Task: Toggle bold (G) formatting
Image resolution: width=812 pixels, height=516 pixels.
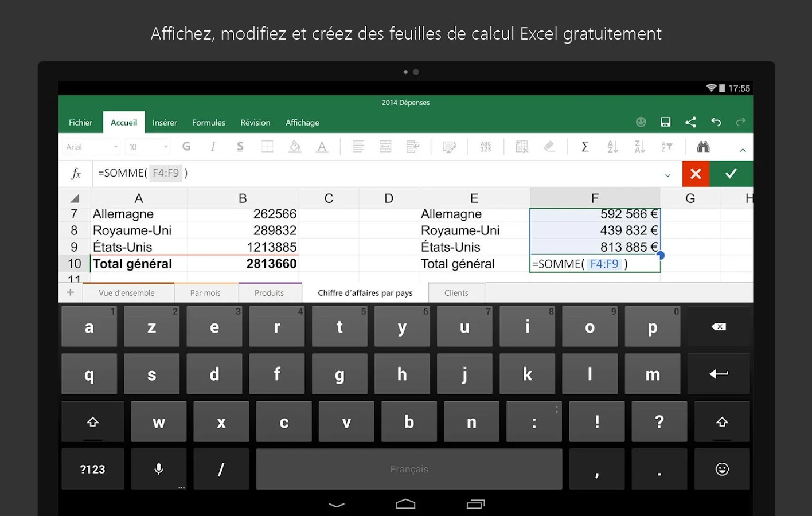Action: 186,147
